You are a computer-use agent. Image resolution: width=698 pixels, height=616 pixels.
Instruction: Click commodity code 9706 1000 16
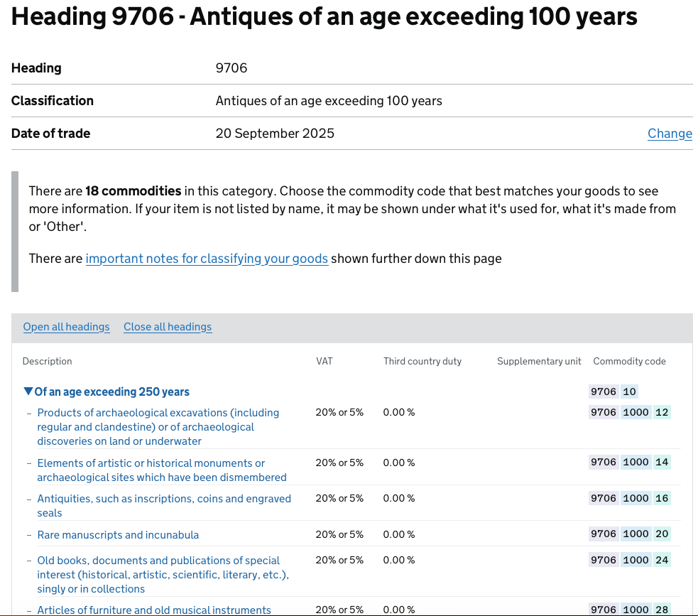coord(629,498)
